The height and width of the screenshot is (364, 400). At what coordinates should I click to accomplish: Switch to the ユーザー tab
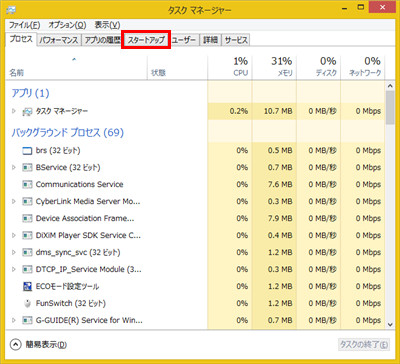[184, 40]
